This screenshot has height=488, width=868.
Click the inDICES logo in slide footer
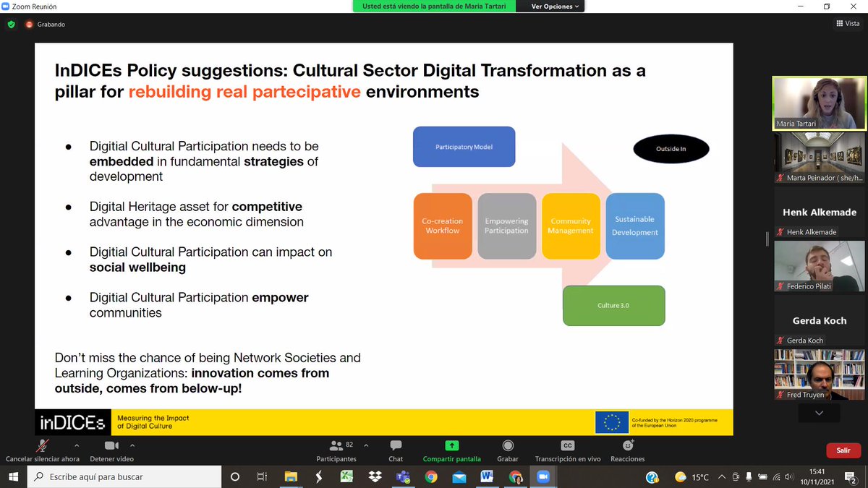73,422
